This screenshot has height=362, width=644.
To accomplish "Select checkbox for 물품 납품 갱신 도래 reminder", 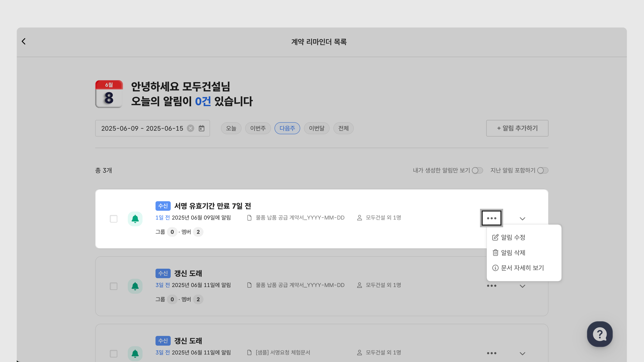I will click(114, 286).
